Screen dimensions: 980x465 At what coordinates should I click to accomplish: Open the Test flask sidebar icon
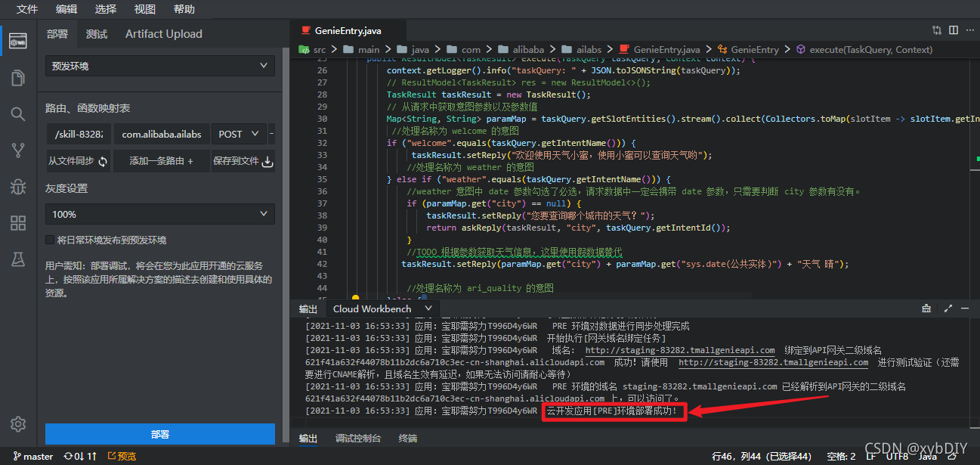coord(18,259)
